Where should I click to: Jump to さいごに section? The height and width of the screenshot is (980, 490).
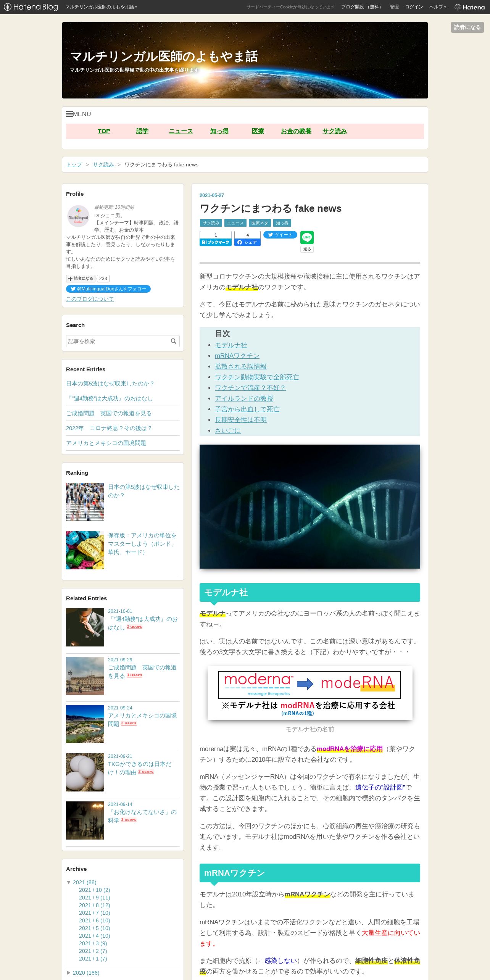(228, 430)
